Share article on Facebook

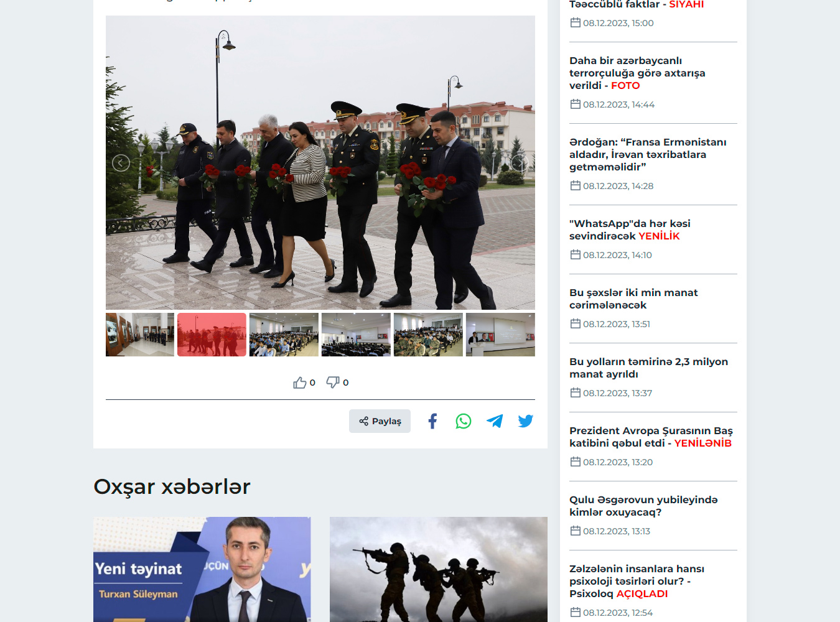[432, 421]
